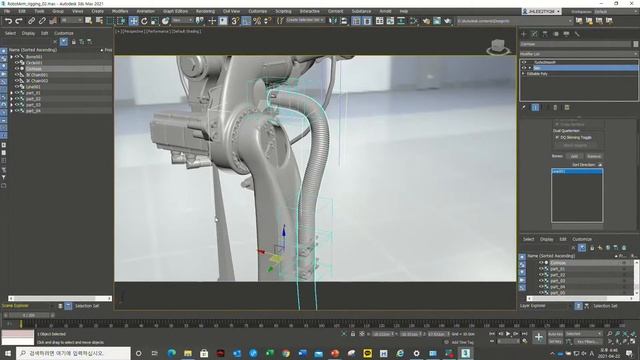Open the Modify tab in command panel

tap(534, 34)
